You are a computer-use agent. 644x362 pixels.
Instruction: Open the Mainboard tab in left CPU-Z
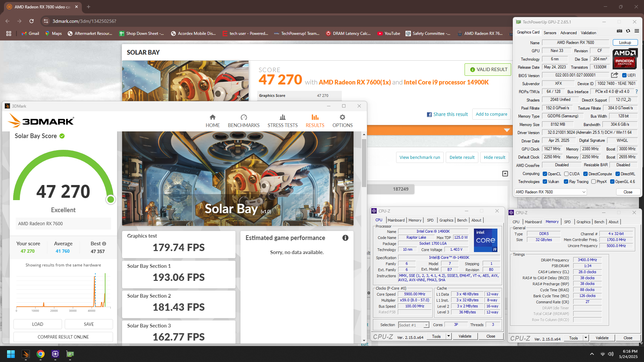[396, 220]
